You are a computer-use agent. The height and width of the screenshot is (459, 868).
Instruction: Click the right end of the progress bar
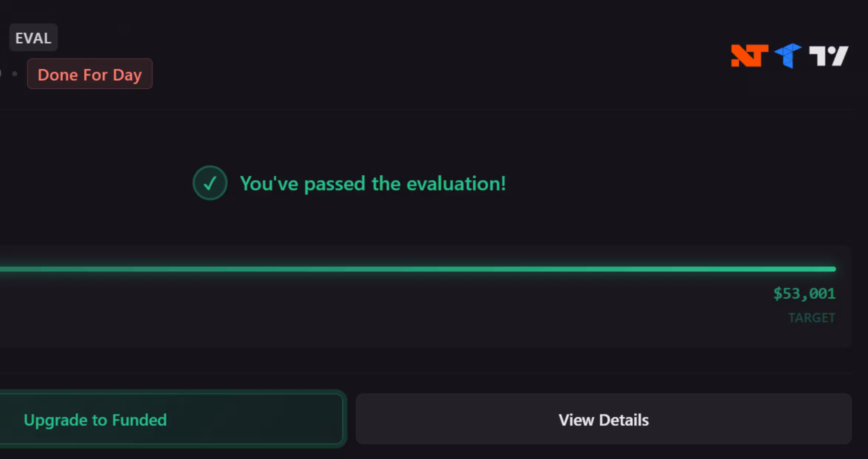(833, 269)
